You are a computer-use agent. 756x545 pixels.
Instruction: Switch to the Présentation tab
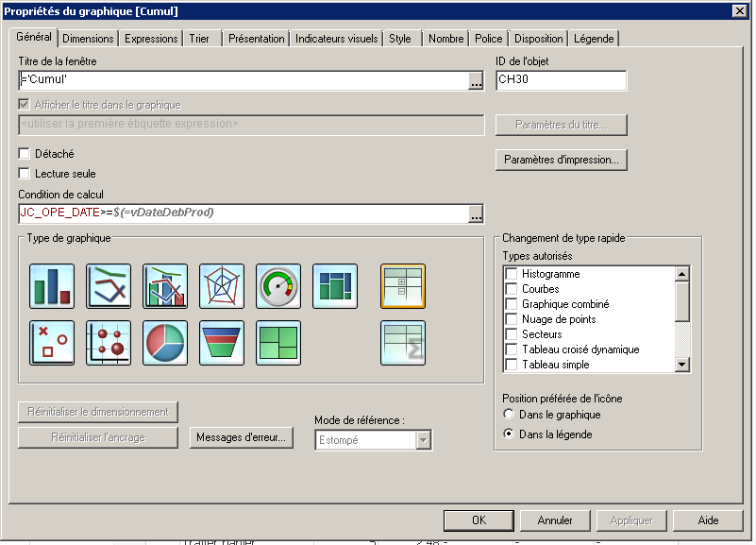click(x=256, y=39)
